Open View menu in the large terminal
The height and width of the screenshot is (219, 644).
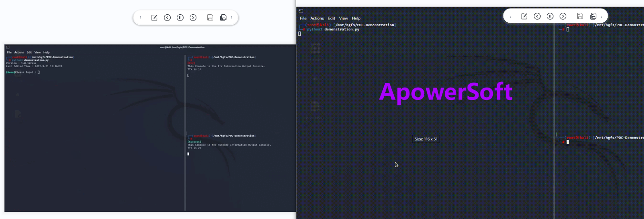pos(344,18)
